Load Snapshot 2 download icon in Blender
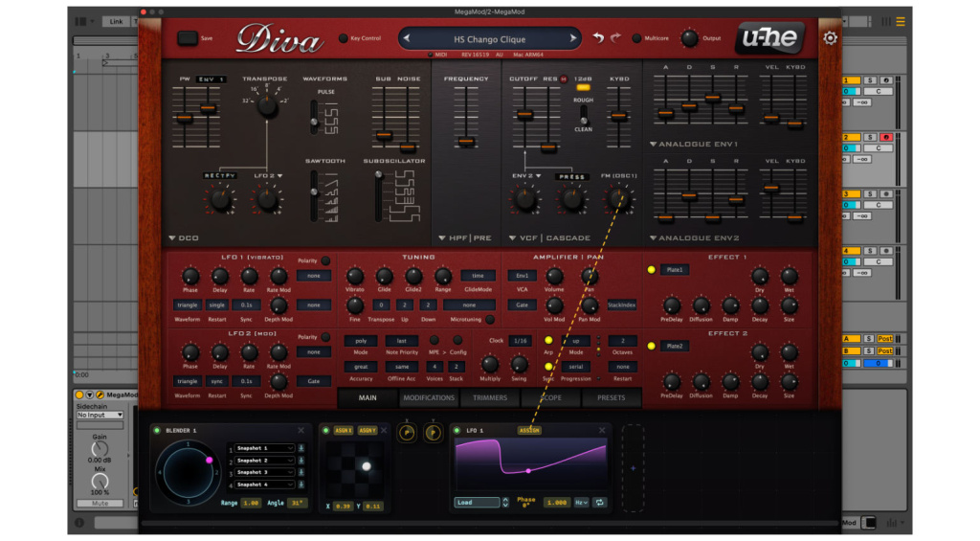Screen dimensions: 980x541 click(301, 461)
